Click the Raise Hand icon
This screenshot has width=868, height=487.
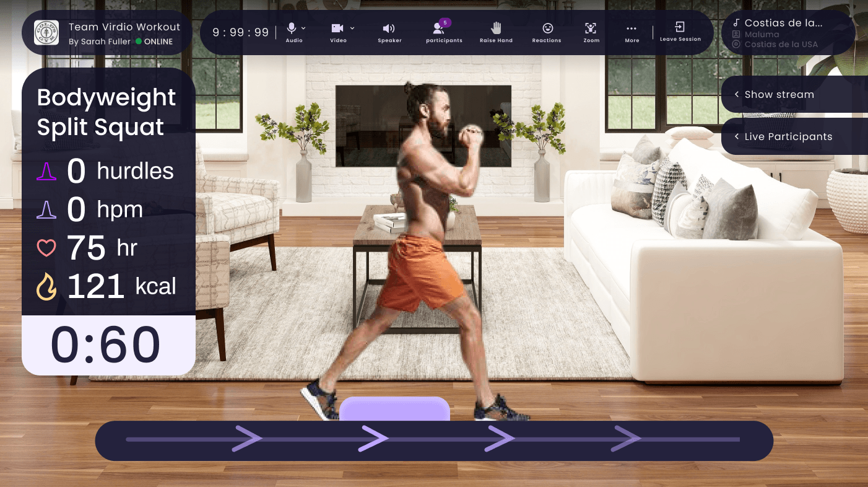(496, 28)
